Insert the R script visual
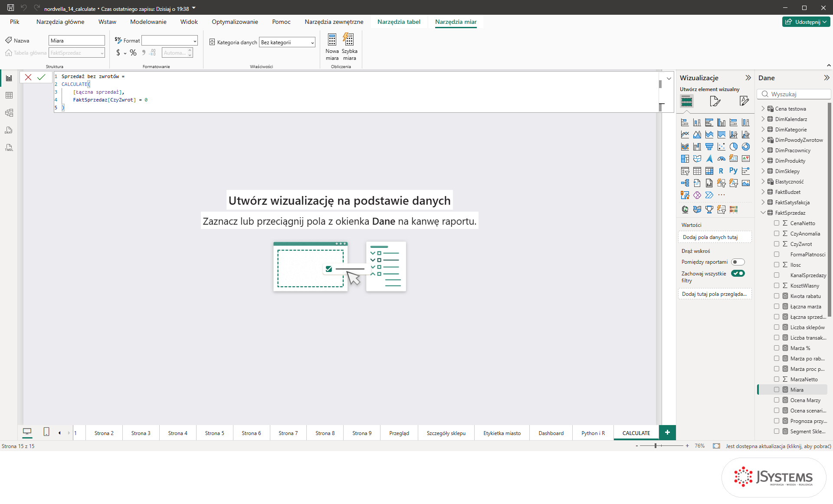 click(x=721, y=171)
